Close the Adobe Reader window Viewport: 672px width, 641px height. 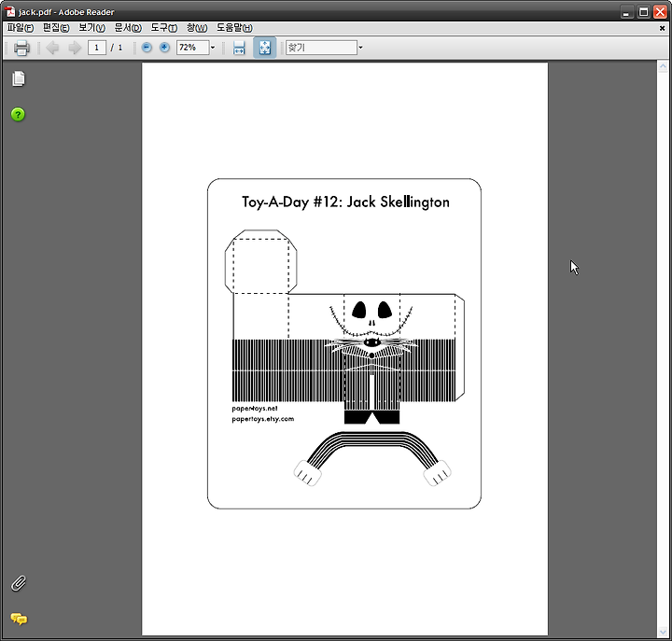click(x=660, y=12)
